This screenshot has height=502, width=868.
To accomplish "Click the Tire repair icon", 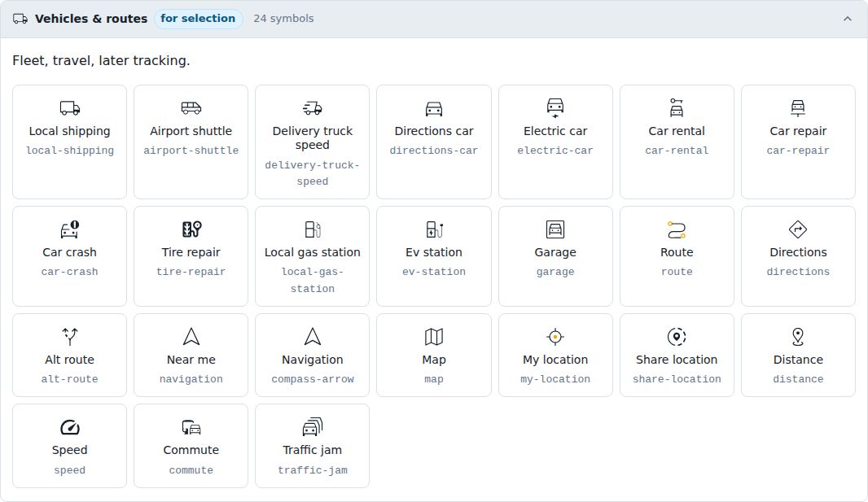I will (191, 229).
